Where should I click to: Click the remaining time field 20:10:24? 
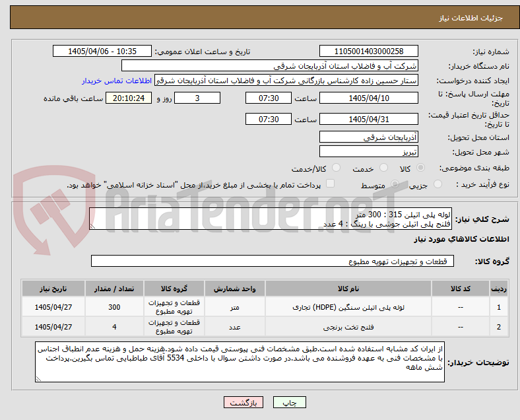[x=129, y=98]
